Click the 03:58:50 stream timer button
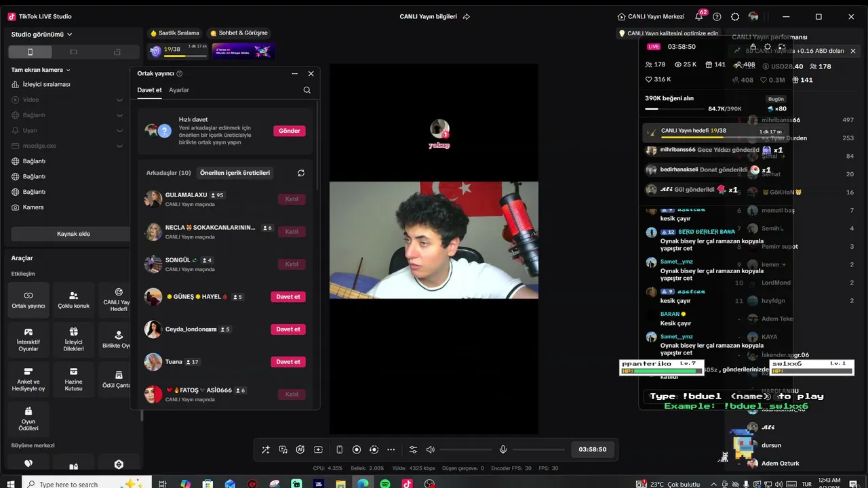This screenshot has height=488, width=868. (x=593, y=449)
